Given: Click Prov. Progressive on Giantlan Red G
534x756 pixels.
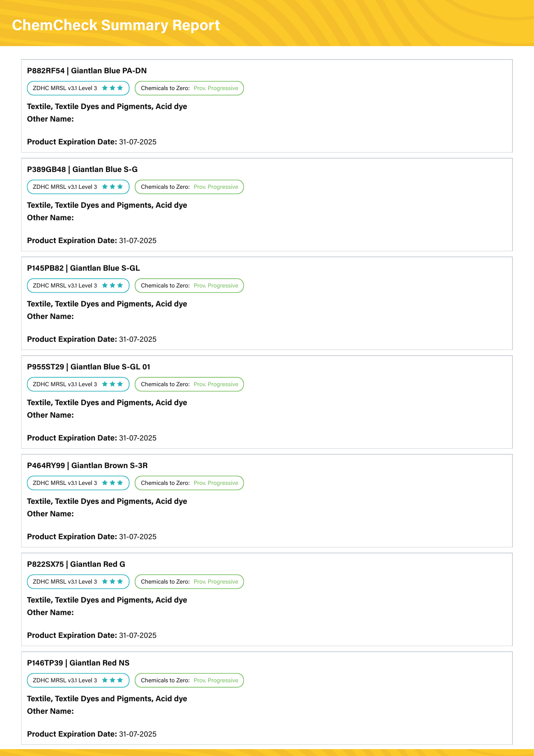Looking at the screenshot, I should click(x=216, y=581).
